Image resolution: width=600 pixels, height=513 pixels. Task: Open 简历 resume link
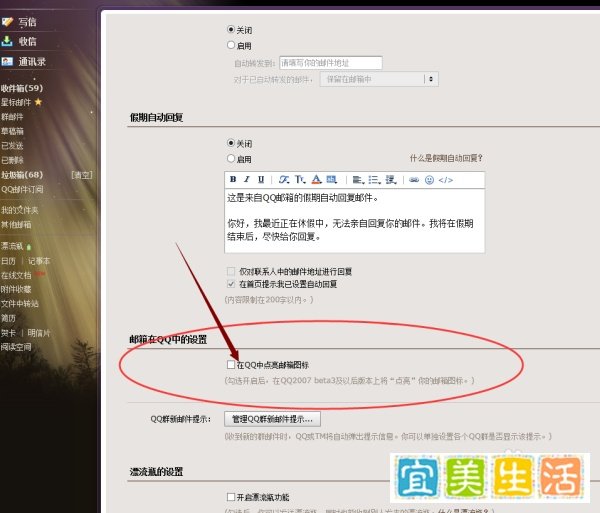tap(8, 318)
